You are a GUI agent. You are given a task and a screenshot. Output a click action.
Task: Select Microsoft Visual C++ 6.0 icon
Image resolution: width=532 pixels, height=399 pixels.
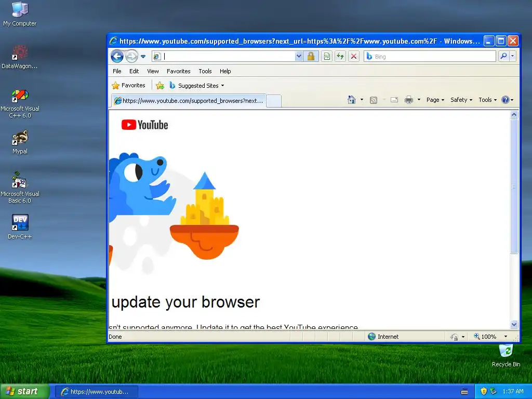point(20,103)
